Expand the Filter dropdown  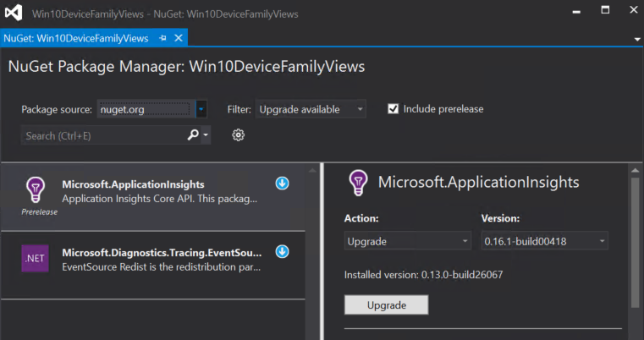pos(311,109)
